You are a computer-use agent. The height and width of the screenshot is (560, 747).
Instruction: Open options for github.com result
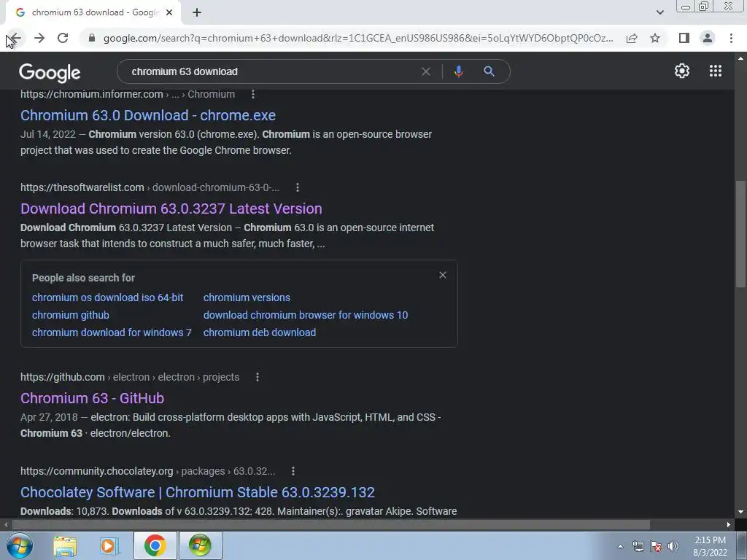[258, 377]
